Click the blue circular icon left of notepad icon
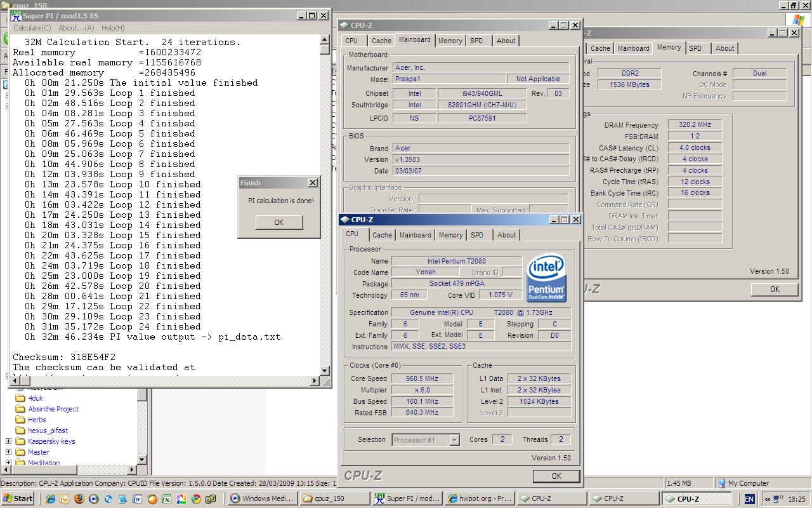Screen dimensions: 812x508 pyautogui.click(x=108, y=498)
